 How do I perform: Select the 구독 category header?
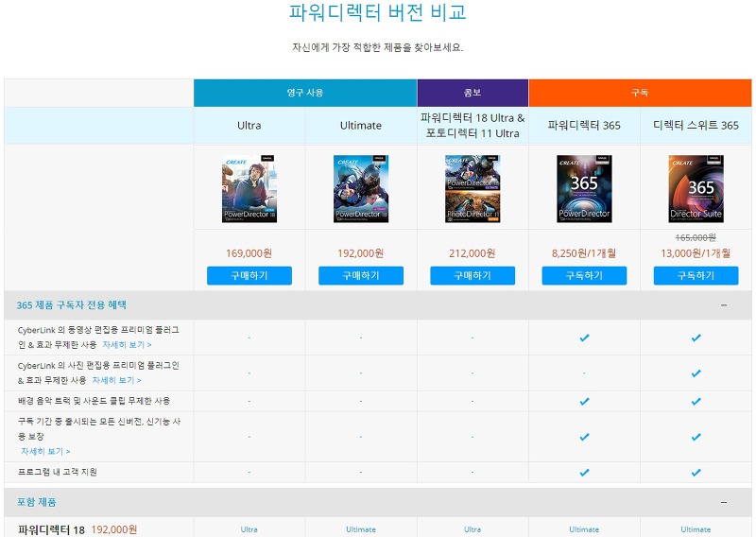[641, 93]
